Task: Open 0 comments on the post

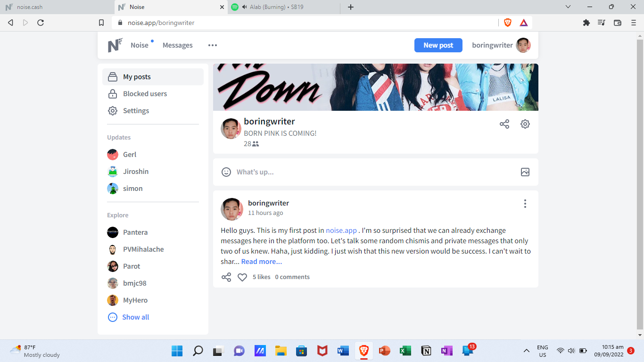Action: tap(292, 277)
